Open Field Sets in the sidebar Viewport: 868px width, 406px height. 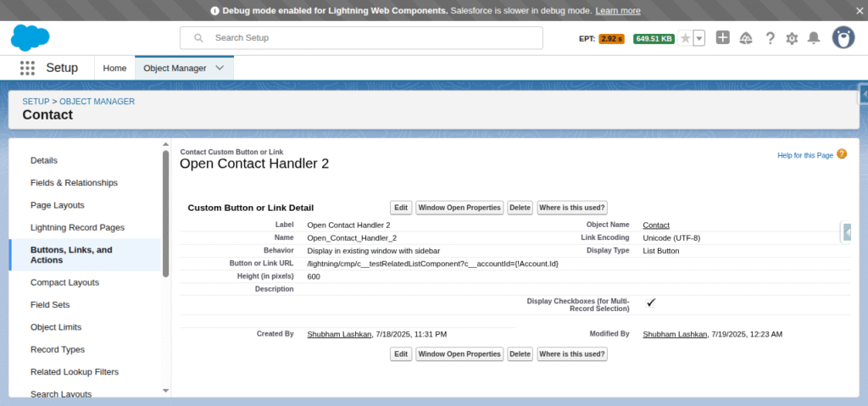[48, 304]
